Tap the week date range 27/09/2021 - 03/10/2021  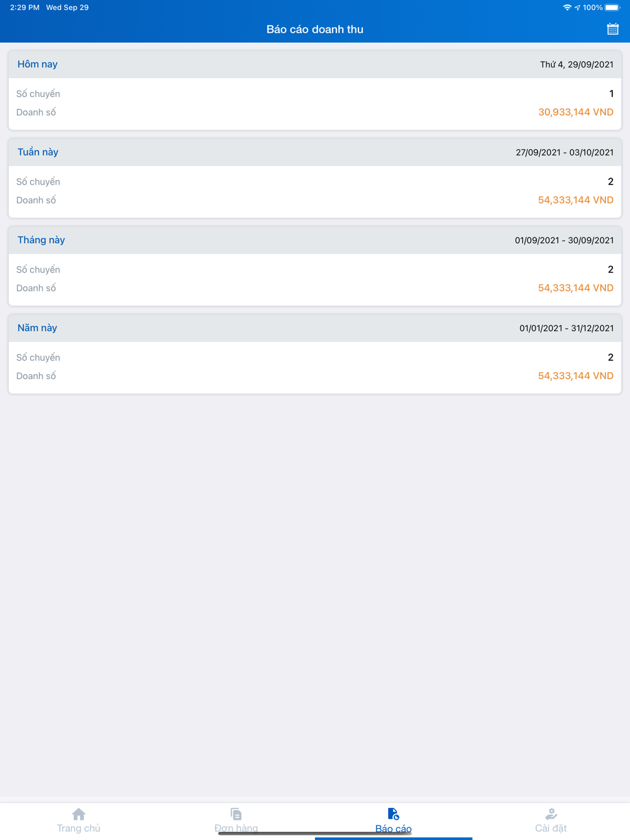click(564, 152)
